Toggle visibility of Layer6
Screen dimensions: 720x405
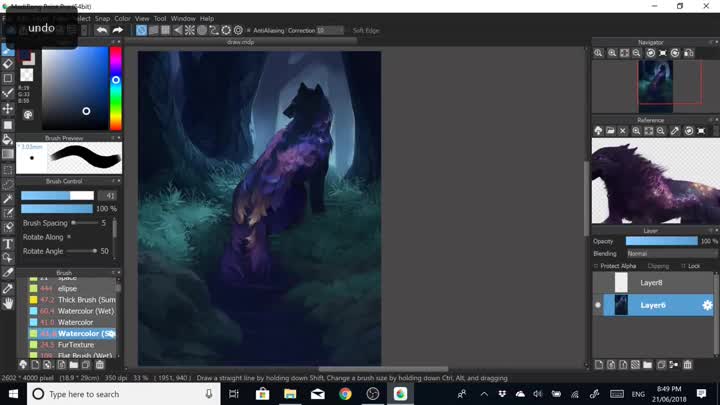[598, 305]
